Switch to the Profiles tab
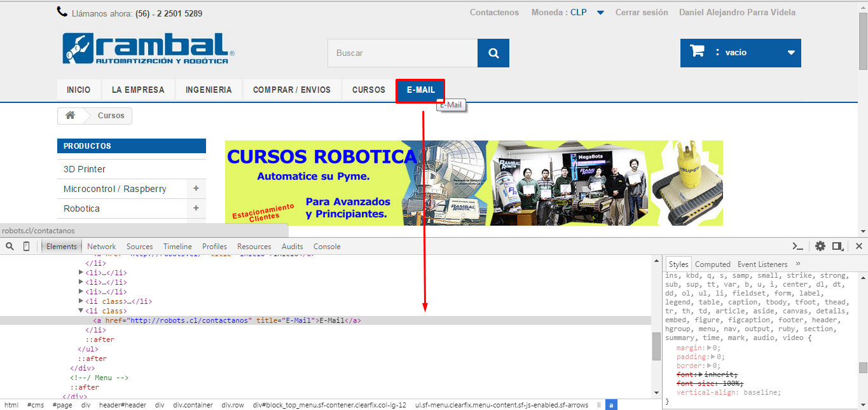The height and width of the screenshot is (410, 868). (215, 247)
